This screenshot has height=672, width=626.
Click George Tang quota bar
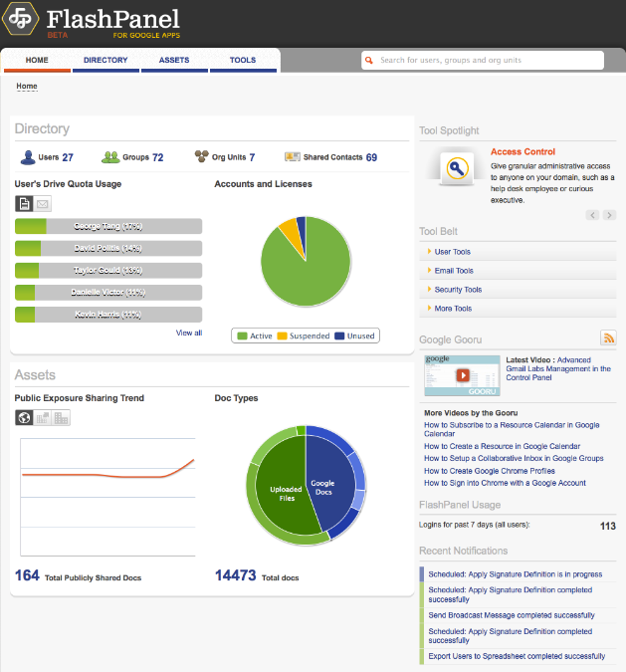coord(108,226)
